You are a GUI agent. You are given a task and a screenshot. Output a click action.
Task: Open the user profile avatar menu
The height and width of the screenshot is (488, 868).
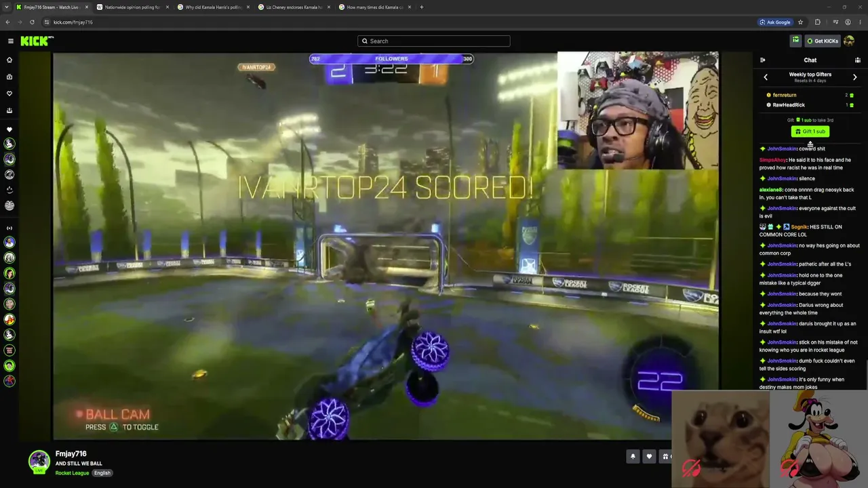(x=849, y=41)
